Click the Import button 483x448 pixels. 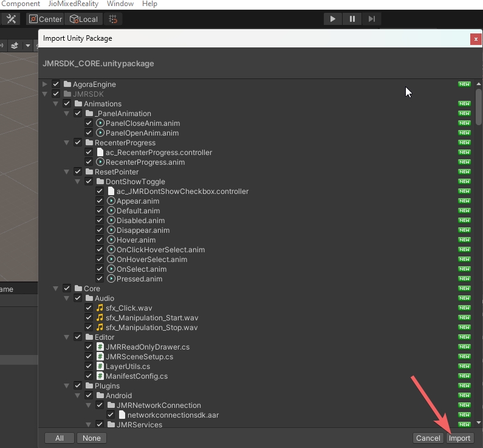[x=459, y=438]
